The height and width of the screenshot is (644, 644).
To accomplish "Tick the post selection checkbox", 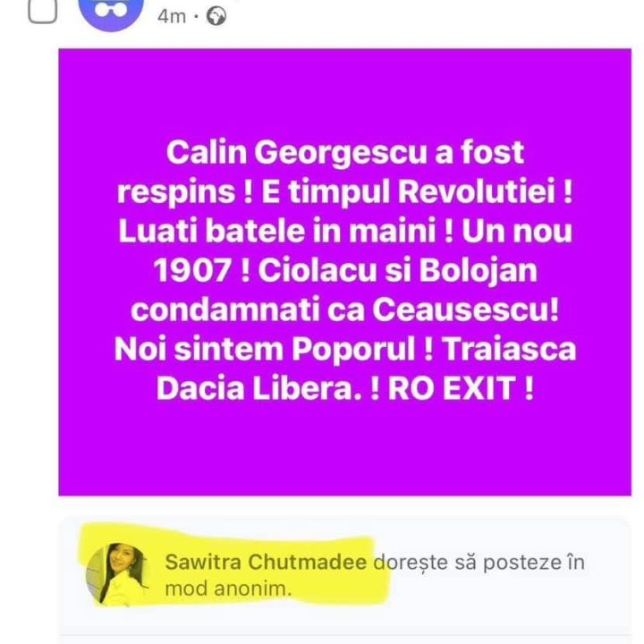I will coord(42,11).
